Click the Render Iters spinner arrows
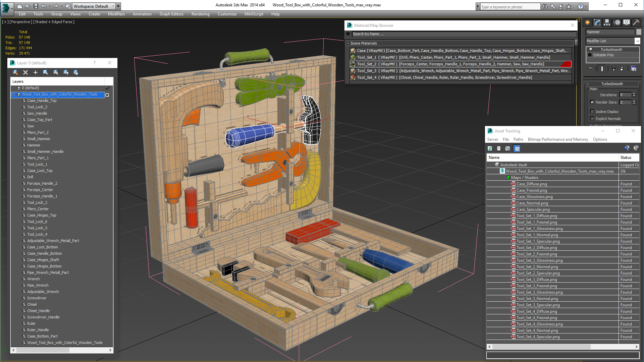The width and height of the screenshot is (644, 362). 634,102
